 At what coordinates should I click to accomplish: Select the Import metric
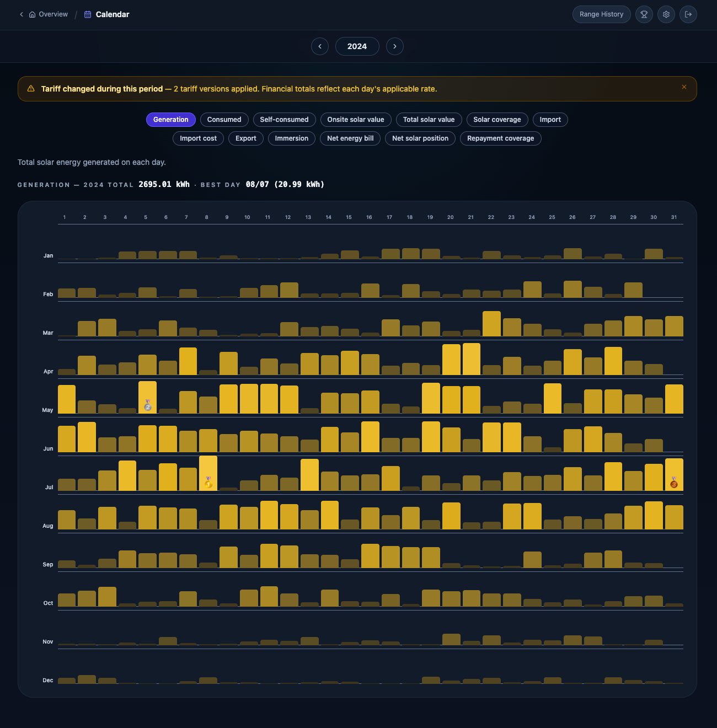pyautogui.click(x=550, y=120)
